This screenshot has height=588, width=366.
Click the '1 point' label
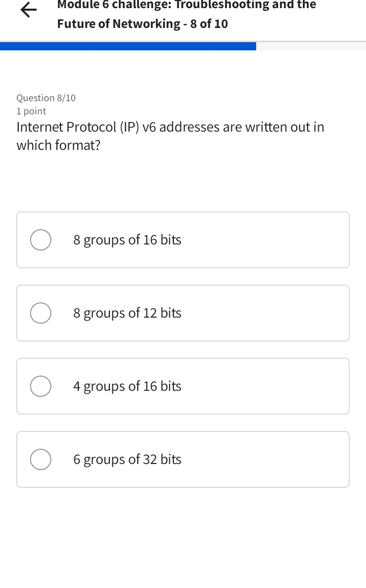coord(31,111)
